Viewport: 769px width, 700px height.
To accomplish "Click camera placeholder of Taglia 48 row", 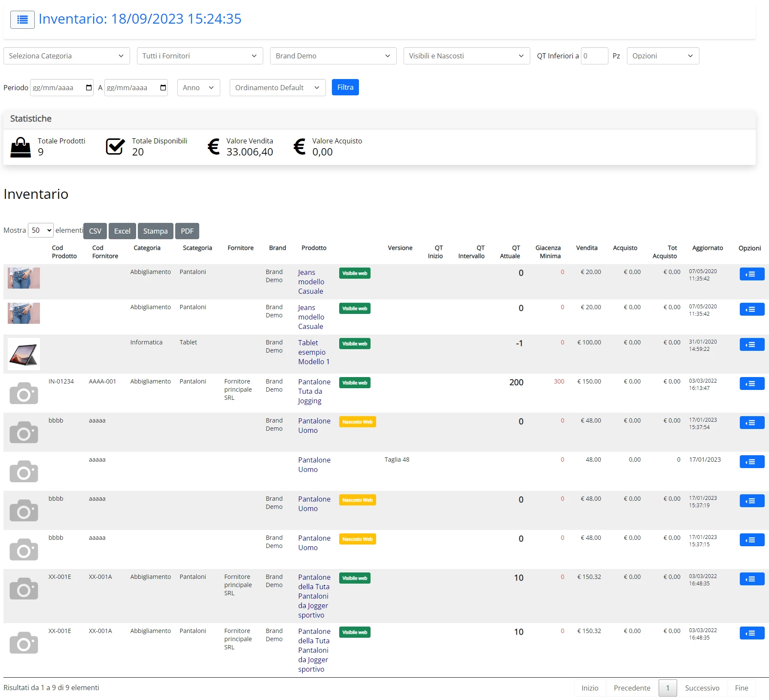I will (x=24, y=471).
